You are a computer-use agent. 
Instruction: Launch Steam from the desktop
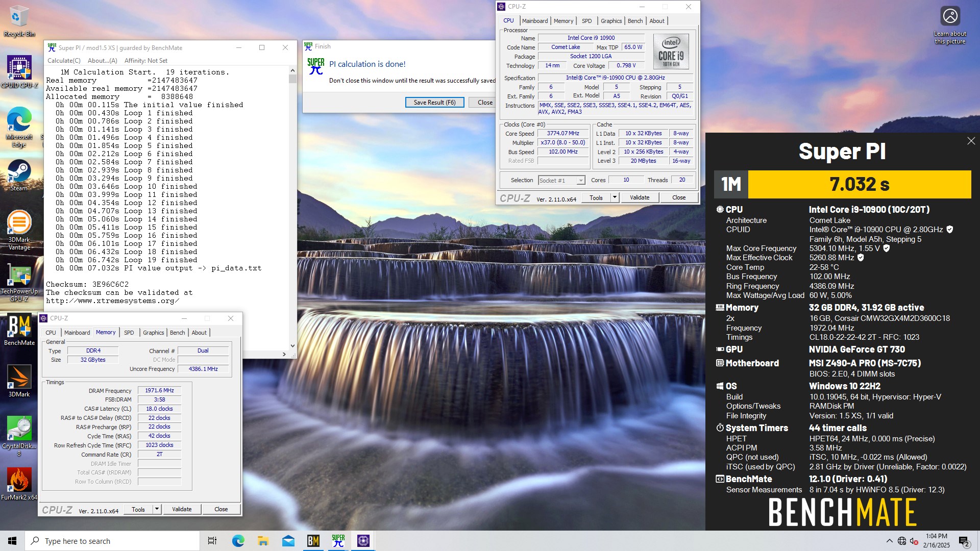(x=19, y=176)
